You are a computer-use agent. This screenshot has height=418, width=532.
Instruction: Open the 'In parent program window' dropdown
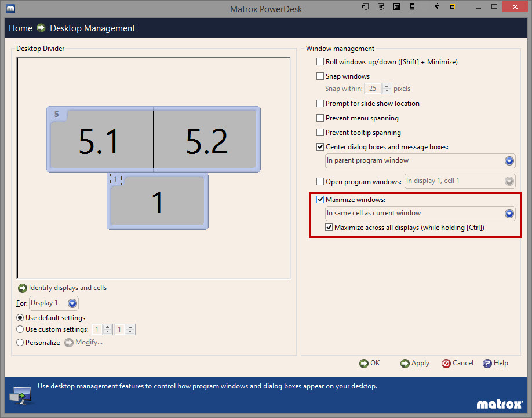coord(509,161)
